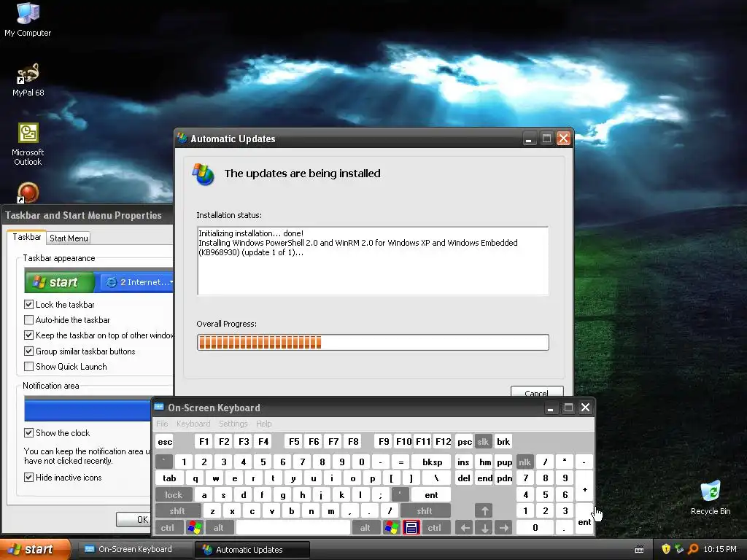Image resolution: width=747 pixels, height=560 pixels.
Task: Click the left Windows logo key on keyboard
Action: [x=195, y=528]
